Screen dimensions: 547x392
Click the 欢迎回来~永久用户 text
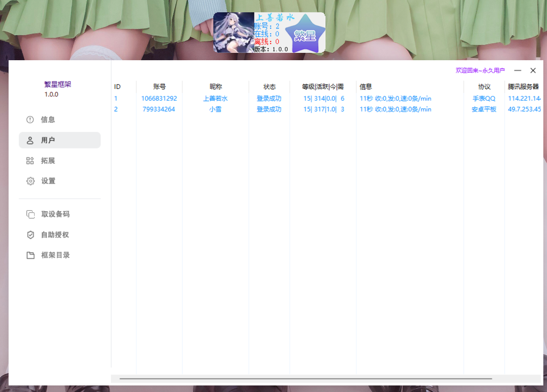coord(480,70)
